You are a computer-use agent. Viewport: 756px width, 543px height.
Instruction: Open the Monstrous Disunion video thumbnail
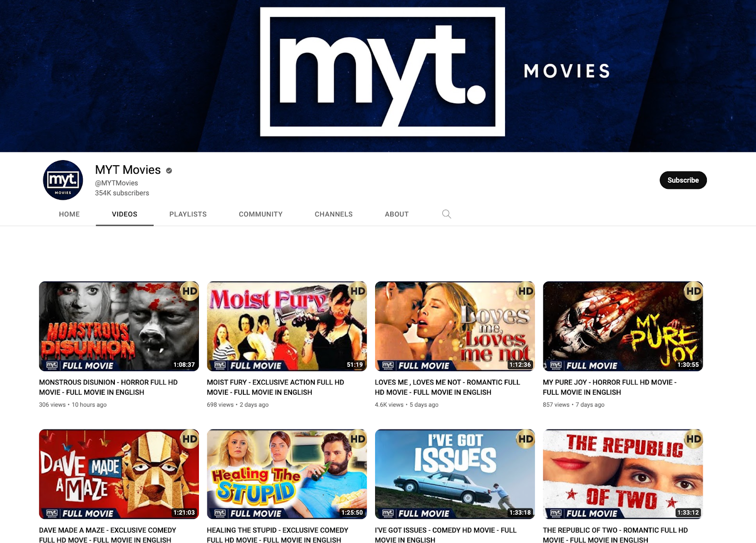119,326
